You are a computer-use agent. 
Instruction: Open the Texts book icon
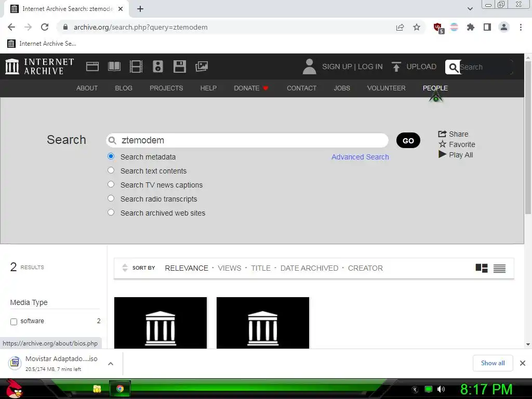114,66
